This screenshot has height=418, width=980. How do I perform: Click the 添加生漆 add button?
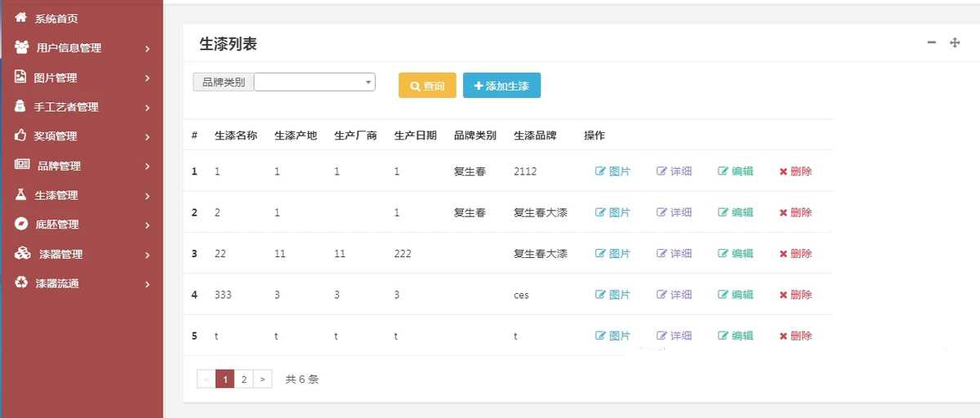pyautogui.click(x=501, y=86)
